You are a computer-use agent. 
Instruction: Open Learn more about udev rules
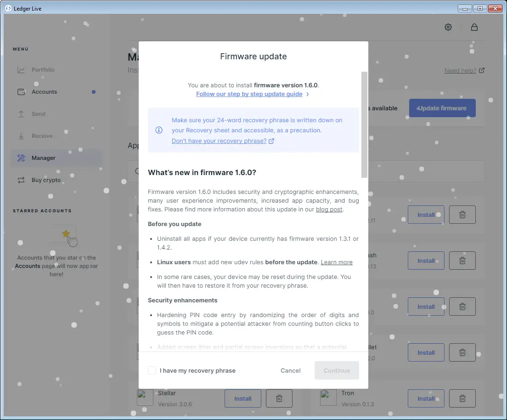[x=337, y=262]
